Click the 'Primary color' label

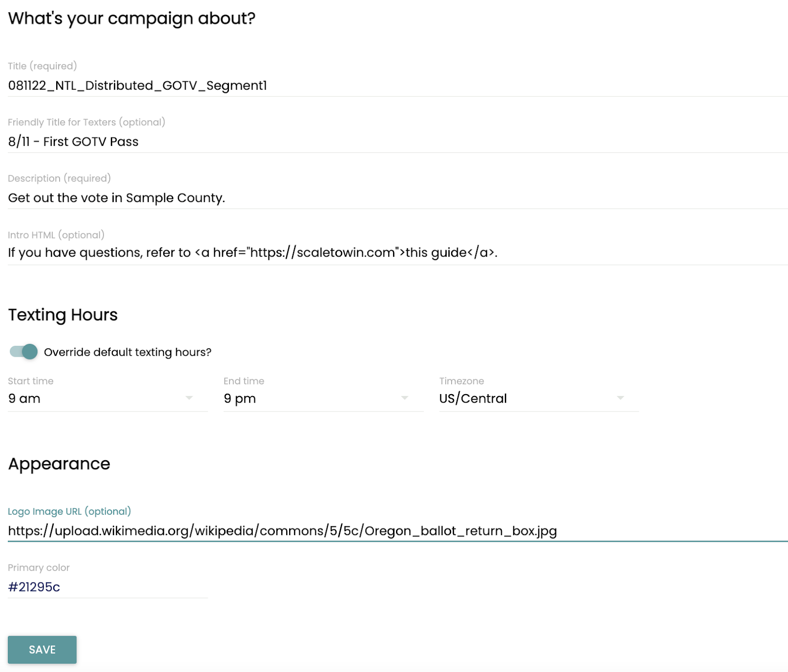[39, 568]
